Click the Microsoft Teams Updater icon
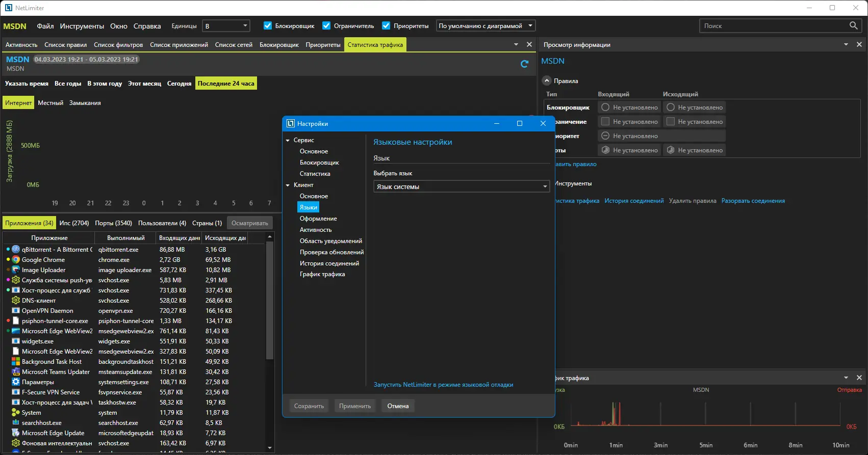Viewport: 868px width, 455px height. tap(16, 372)
